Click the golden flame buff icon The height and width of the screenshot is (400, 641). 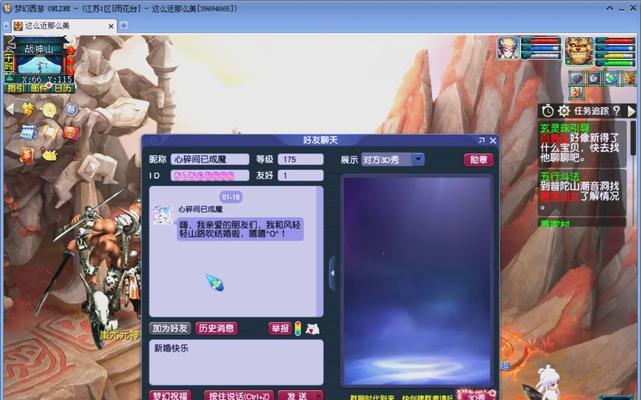coord(629,79)
